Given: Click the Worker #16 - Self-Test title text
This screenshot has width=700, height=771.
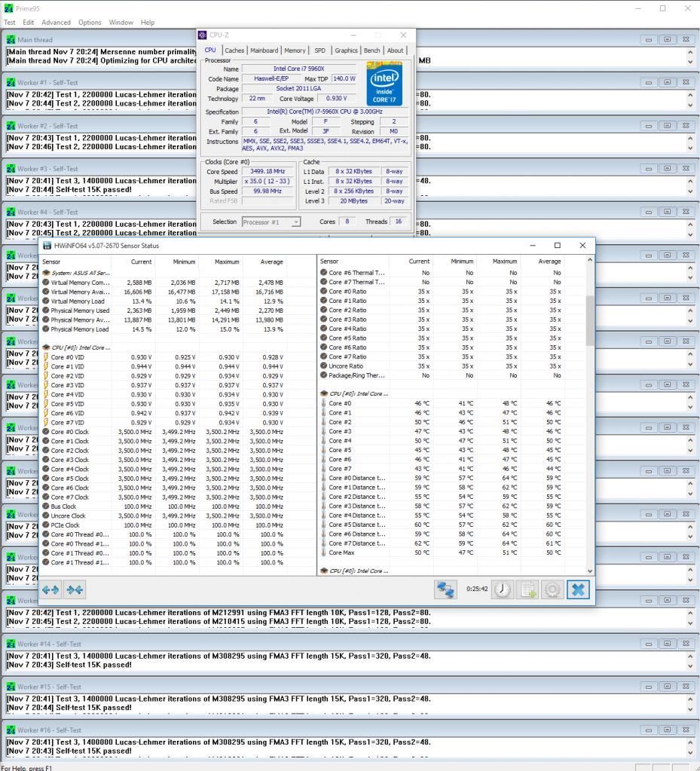Looking at the screenshot, I should (50, 730).
